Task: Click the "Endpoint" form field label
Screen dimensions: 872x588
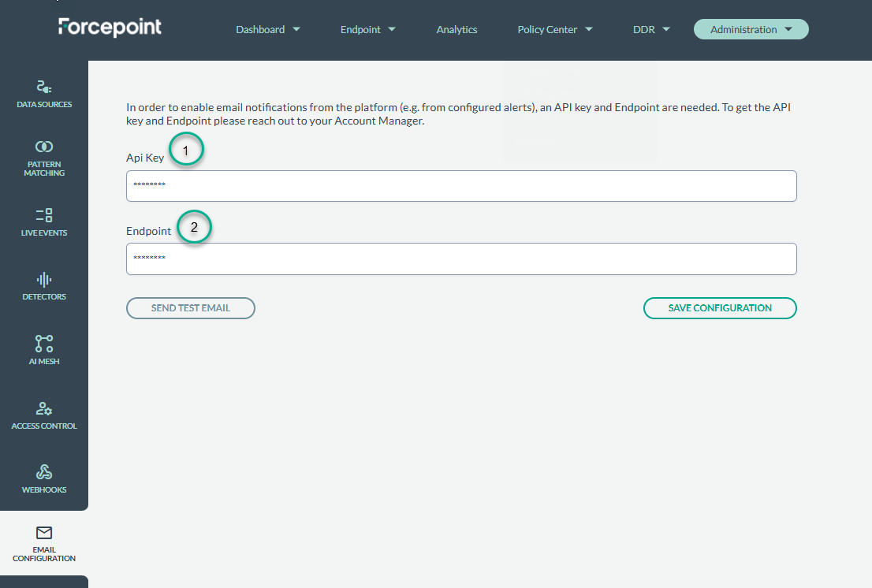Action: [x=148, y=231]
